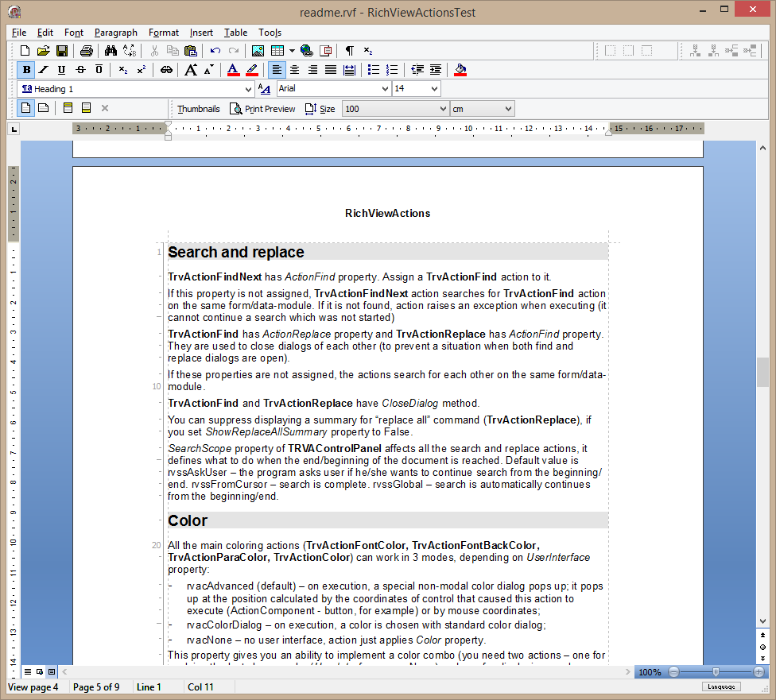
Task: Expand the insert table dropdown arrow
Action: pyautogui.click(x=292, y=51)
